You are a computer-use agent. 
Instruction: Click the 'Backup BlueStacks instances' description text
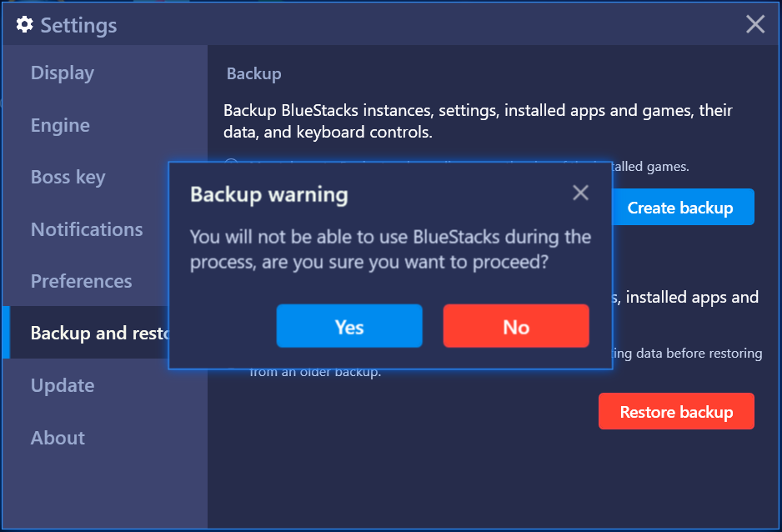pyautogui.click(x=478, y=121)
